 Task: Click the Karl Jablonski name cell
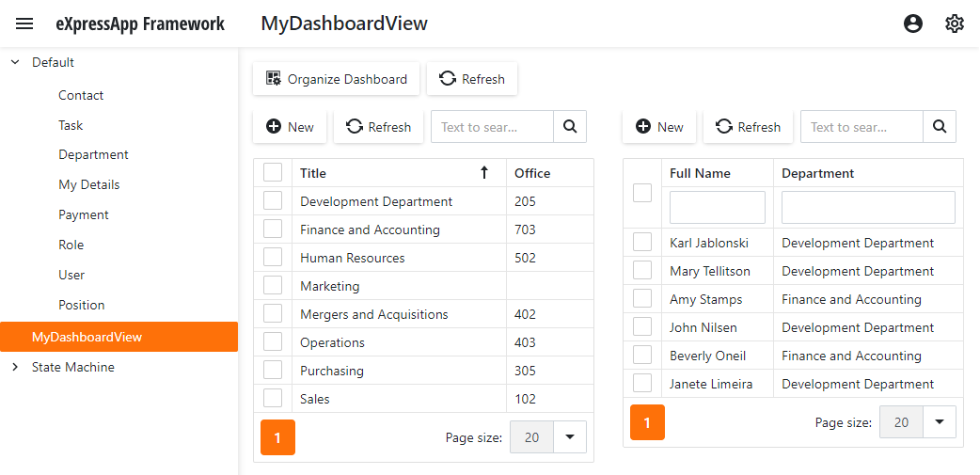pos(718,243)
